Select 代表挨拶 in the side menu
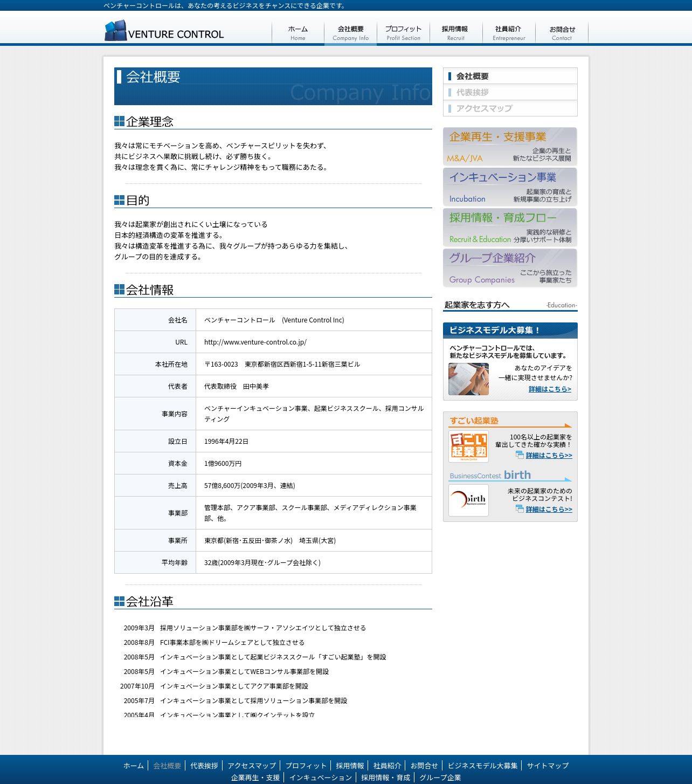 (x=510, y=92)
